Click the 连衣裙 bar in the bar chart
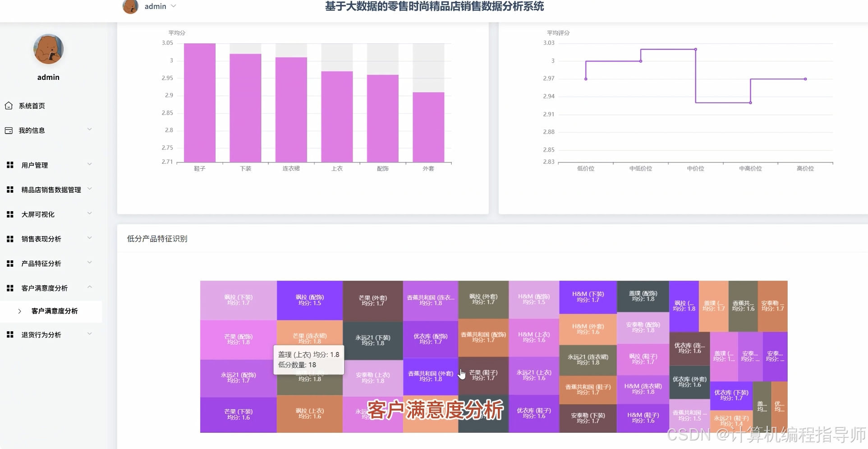 click(291, 110)
